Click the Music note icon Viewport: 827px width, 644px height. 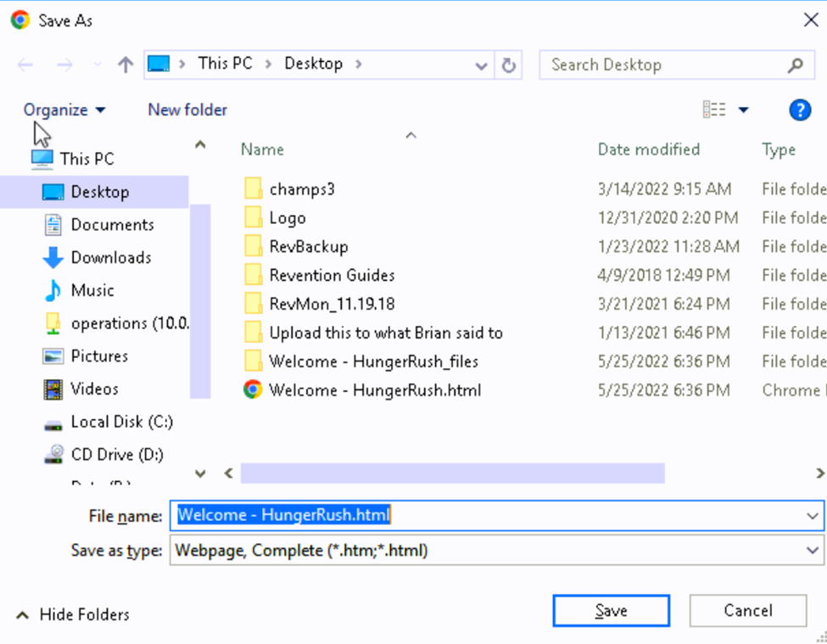tap(53, 290)
